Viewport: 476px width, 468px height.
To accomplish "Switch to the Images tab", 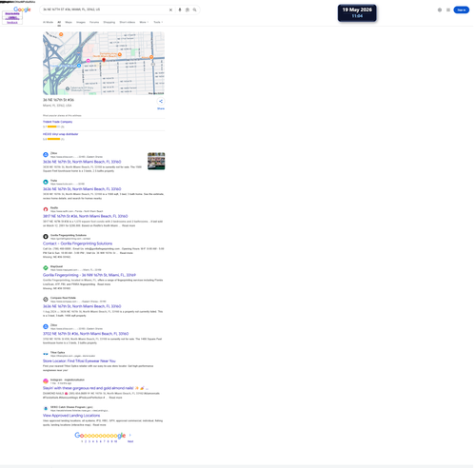I will click(x=81, y=22).
